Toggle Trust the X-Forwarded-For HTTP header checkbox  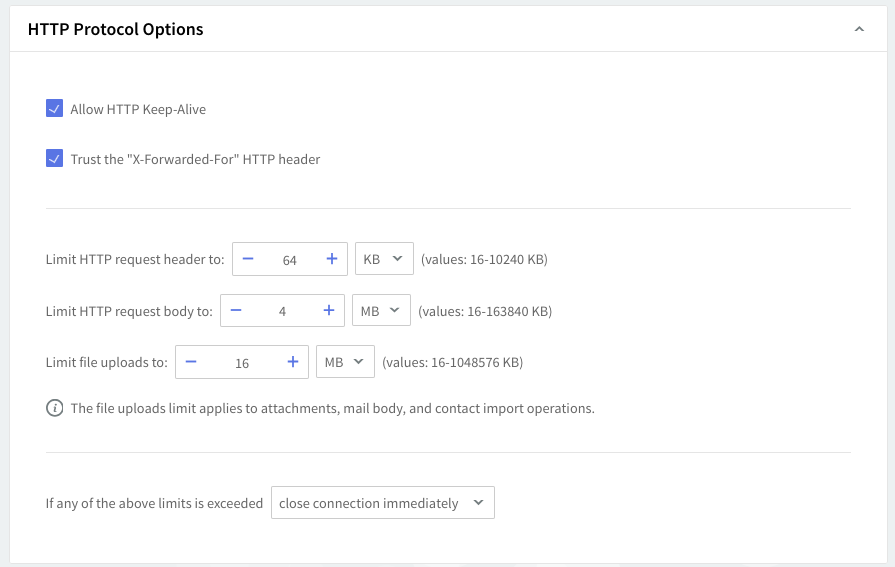point(55,159)
